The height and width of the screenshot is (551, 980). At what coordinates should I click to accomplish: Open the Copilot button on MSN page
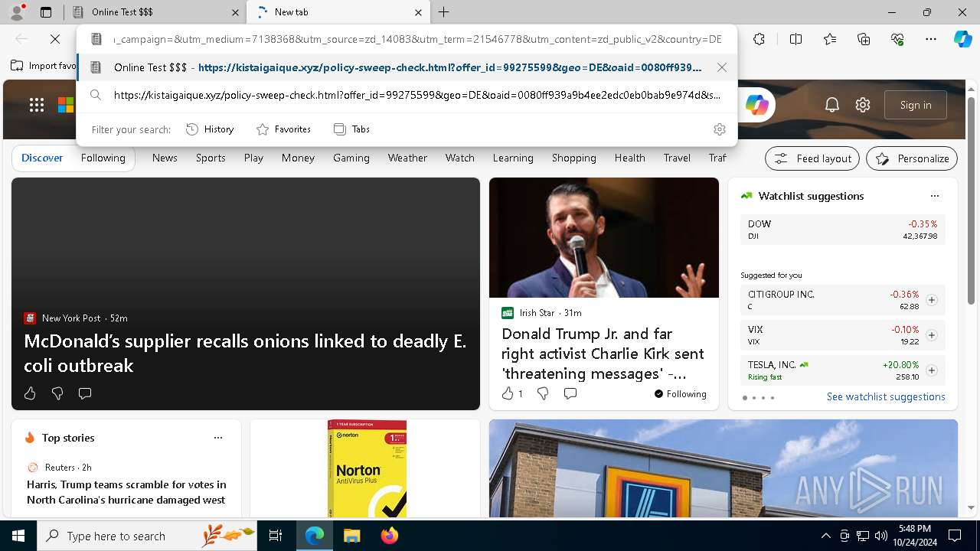coord(756,105)
